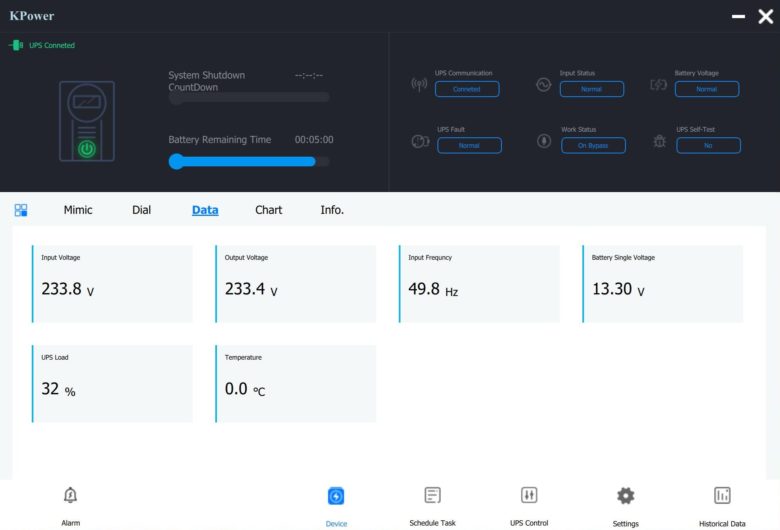The width and height of the screenshot is (780, 530).
Task: Open the Schedule Task icon
Action: point(432,495)
